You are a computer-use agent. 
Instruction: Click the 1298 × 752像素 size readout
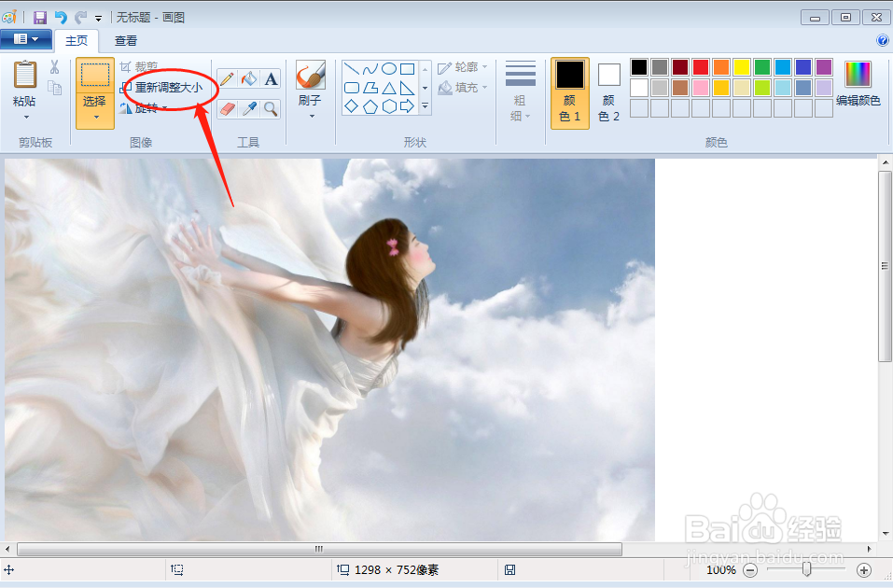397,569
